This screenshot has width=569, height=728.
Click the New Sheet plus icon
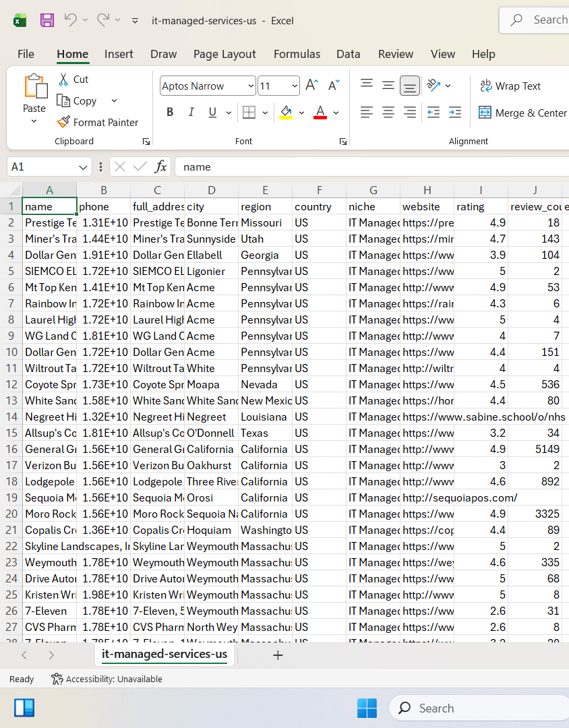[278, 655]
